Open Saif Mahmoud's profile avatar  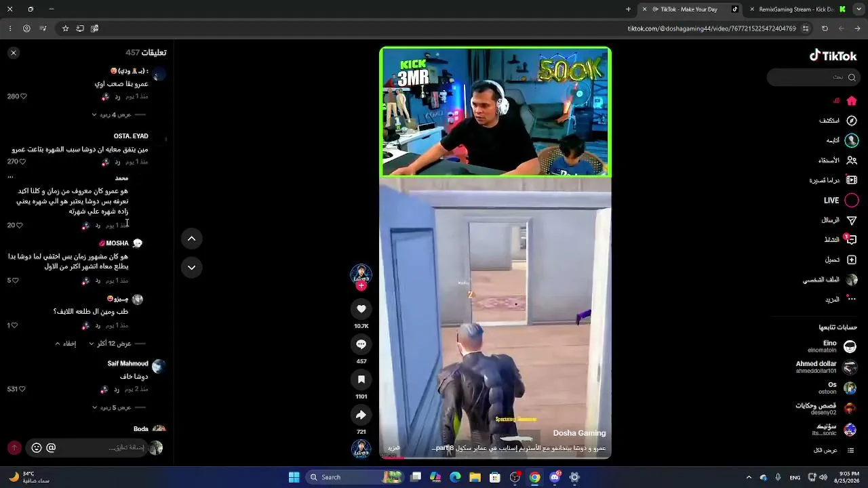click(159, 367)
